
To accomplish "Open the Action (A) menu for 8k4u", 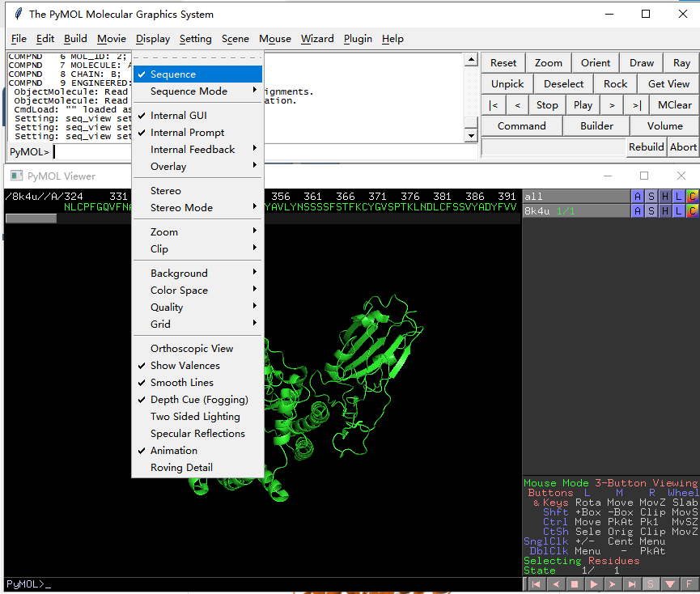I will 638,211.
